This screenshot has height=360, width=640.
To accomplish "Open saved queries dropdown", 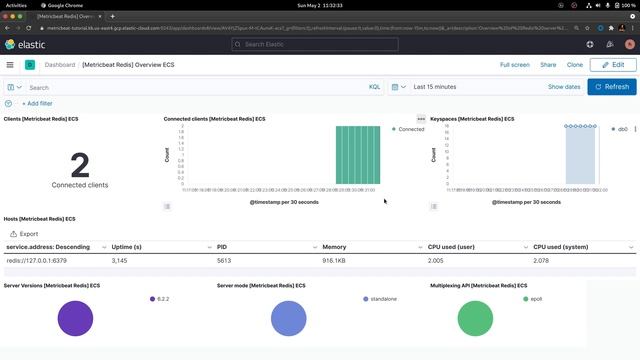I will coord(14,87).
